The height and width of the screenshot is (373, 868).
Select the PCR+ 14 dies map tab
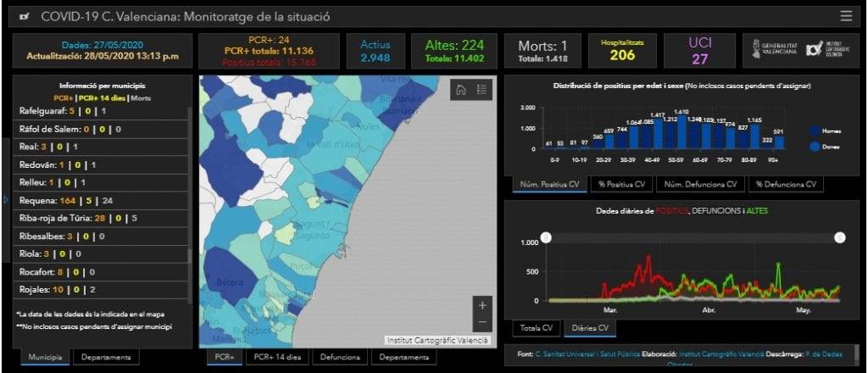point(278,358)
